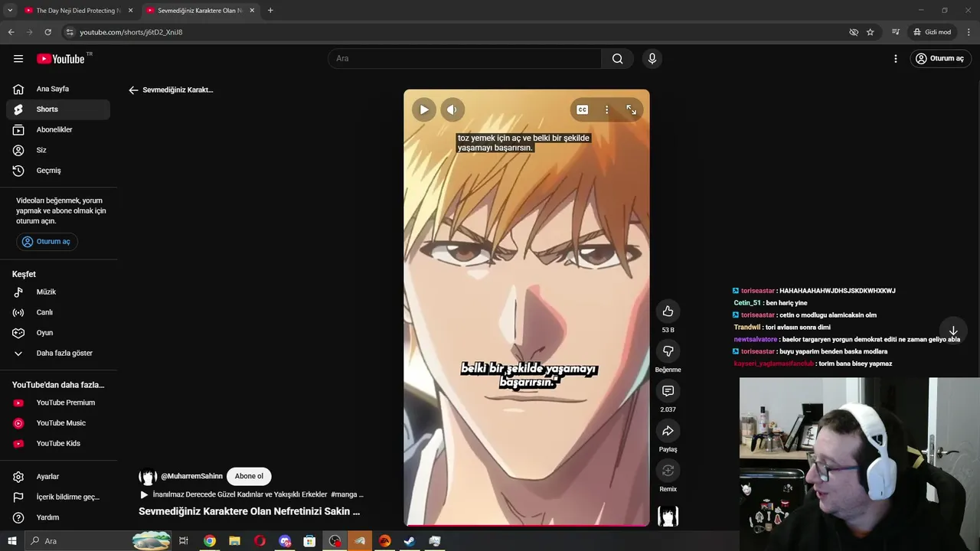The height and width of the screenshot is (551, 980).
Task: Select Shorts in the sidebar
Action: [58, 109]
